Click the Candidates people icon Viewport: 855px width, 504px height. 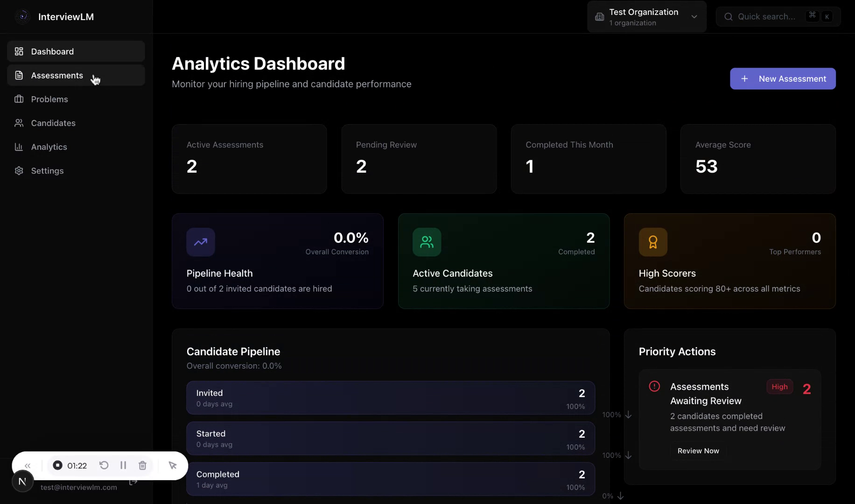coord(19,123)
